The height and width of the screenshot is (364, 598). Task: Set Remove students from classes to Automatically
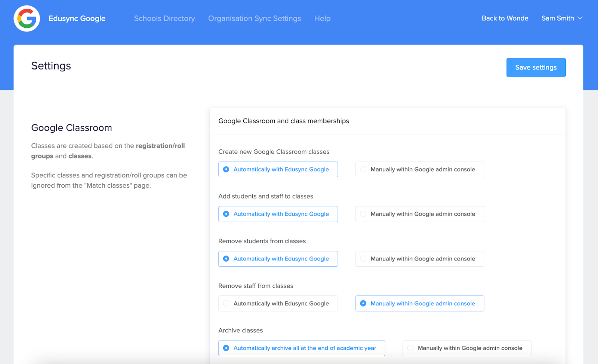point(278,259)
